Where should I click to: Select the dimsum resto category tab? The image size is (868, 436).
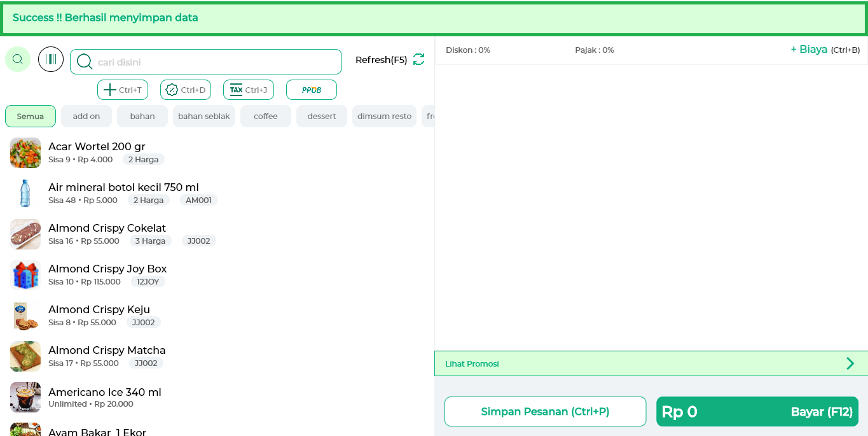pos(384,116)
